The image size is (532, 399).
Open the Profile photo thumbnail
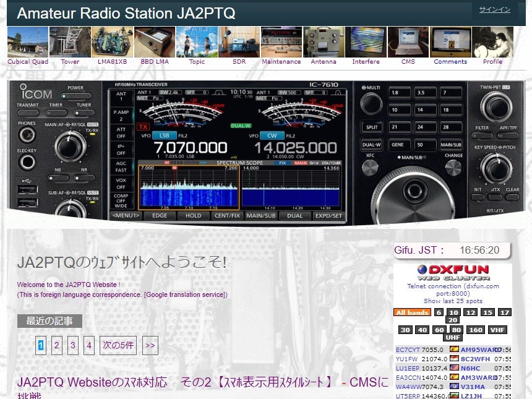tap(492, 42)
